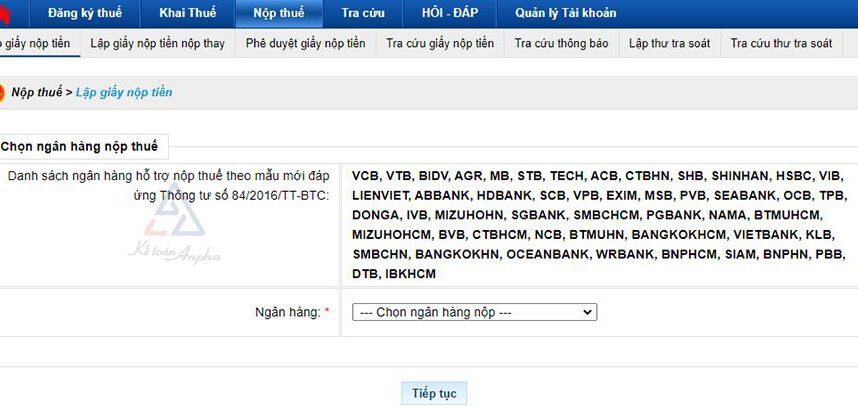This screenshot has height=406, width=858.
Task: Switch to Tra cứu thư tra soát tab
Action: pyautogui.click(x=781, y=43)
